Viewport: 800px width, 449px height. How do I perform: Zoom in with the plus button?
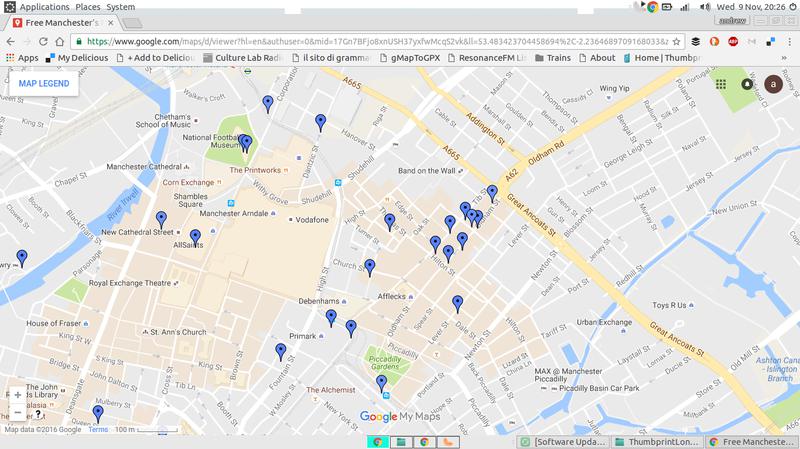click(17, 395)
